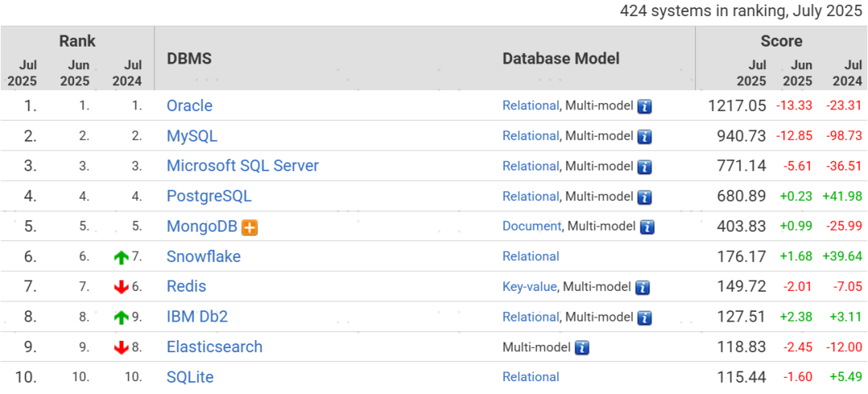Viewport: 868px width, 394px height.
Task: Open IBM Db2 multi-model info icon
Action: [x=645, y=318]
